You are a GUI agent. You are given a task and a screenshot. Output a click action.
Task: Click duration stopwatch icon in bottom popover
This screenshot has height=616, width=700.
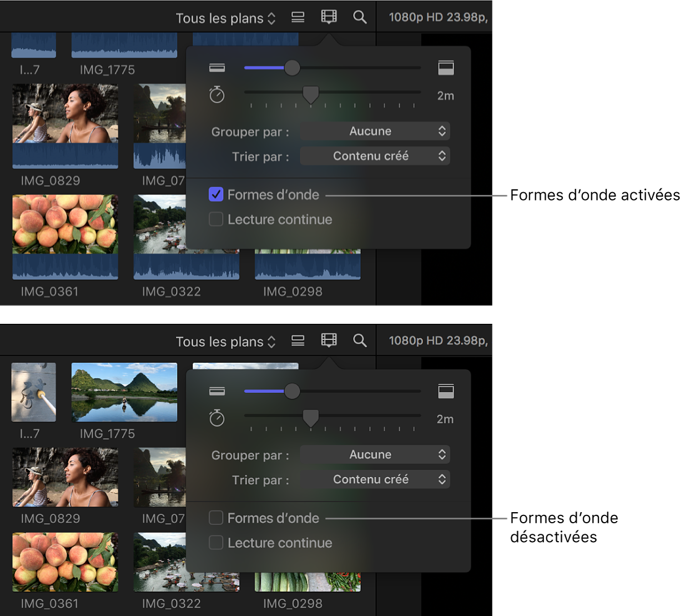pos(217,418)
